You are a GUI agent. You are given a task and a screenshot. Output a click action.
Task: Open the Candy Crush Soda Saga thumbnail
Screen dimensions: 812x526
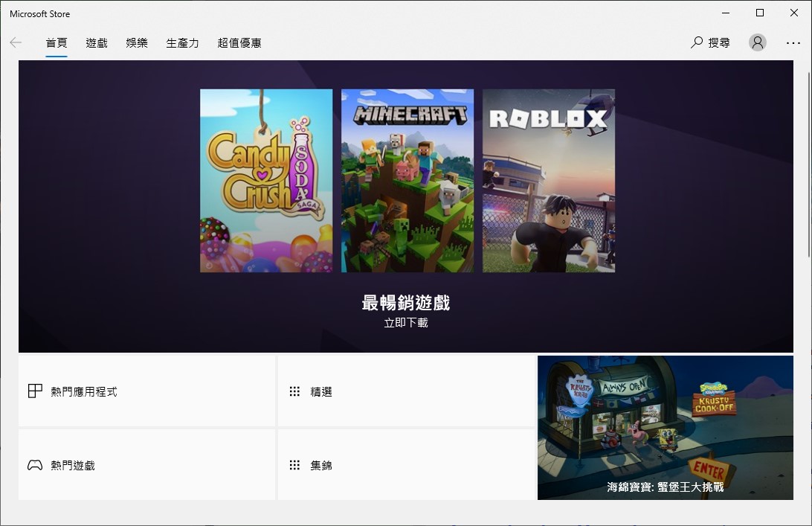click(x=266, y=180)
